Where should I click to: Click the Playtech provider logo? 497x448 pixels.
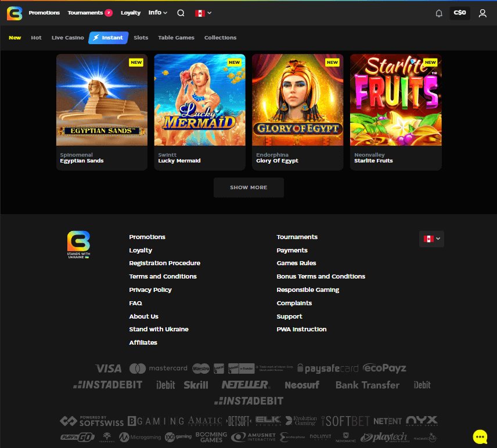point(385,437)
